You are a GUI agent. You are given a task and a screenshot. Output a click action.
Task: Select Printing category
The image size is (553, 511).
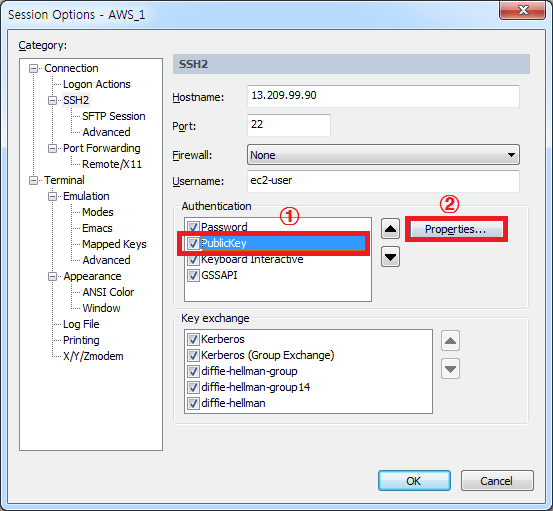point(81,340)
